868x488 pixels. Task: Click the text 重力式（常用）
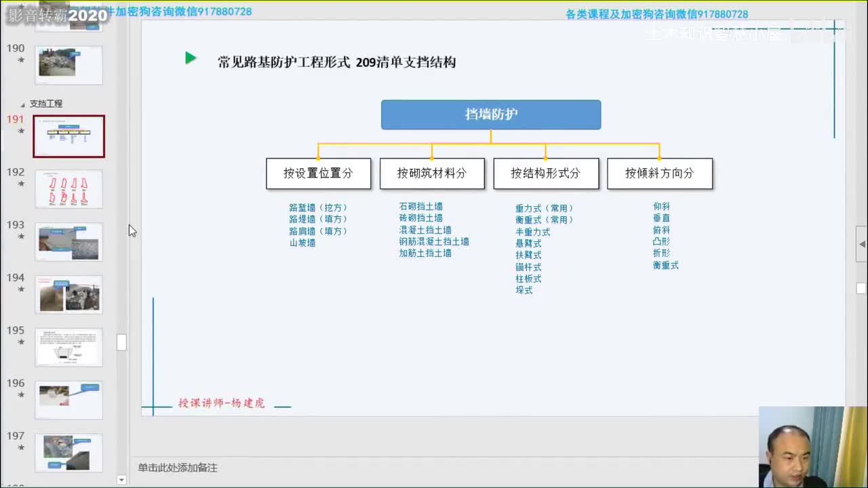coord(545,208)
